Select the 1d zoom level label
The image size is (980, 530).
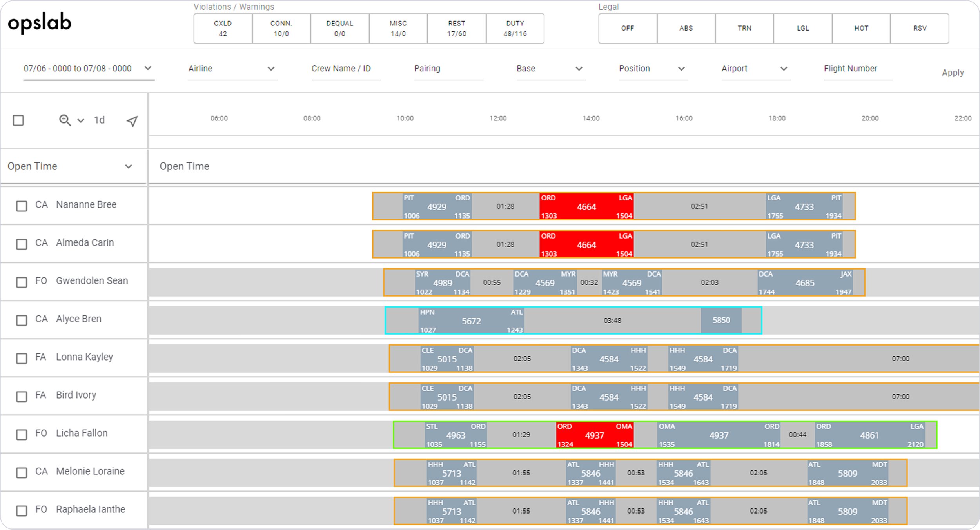pos(99,120)
